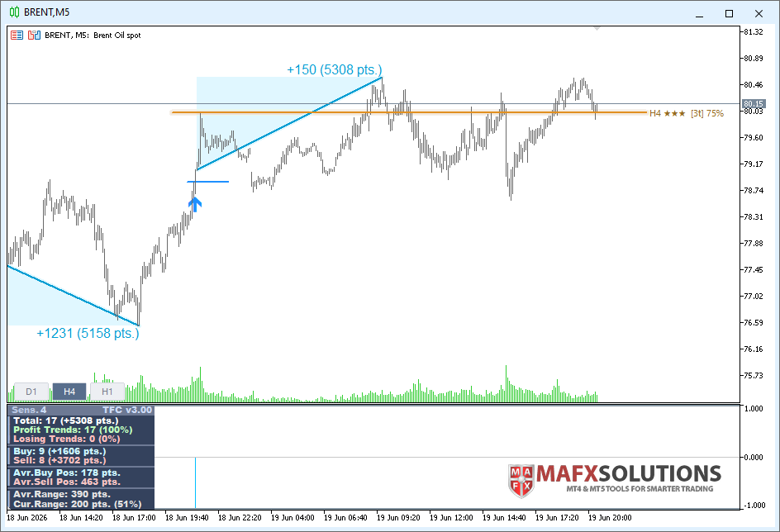This screenshot has width=780, height=532.
Task: Click the +1231 (5158 pts.) trend label
Action: coord(88,333)
